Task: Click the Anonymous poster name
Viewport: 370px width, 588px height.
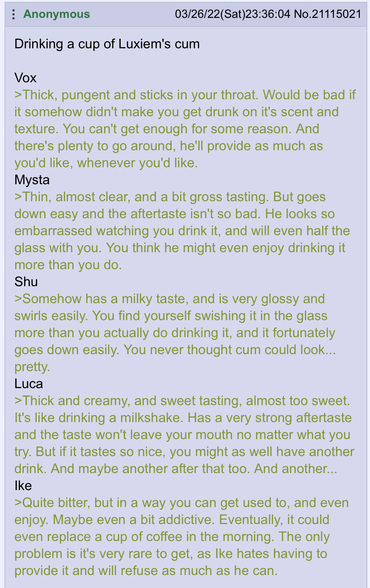Action: (56, 14)
